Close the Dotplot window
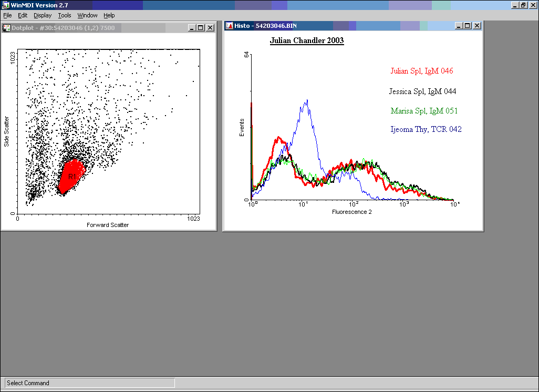Screen dimensions: 539x392 [210, 28]
